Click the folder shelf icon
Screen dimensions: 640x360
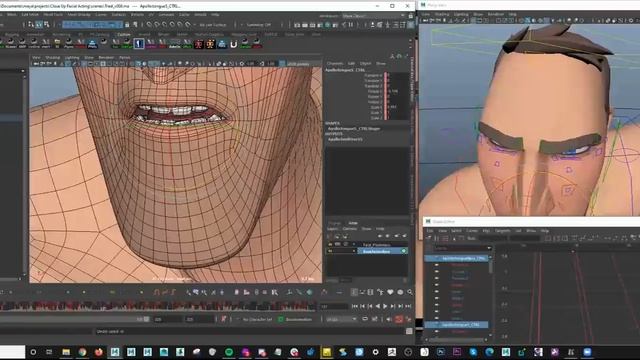pos(57,42)
